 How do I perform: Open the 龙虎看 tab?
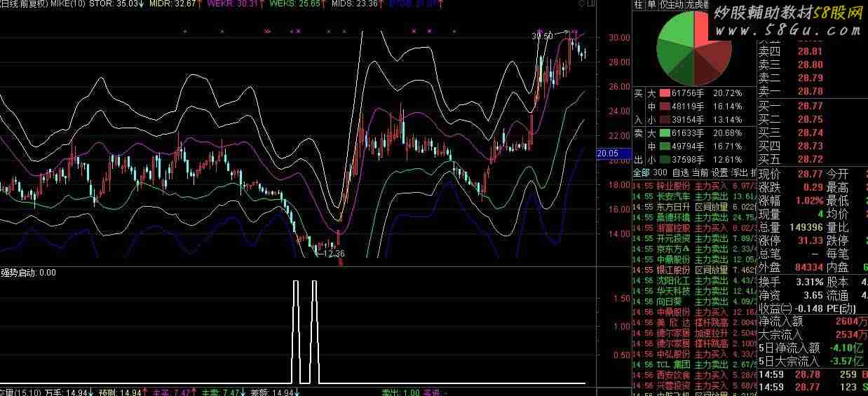[x=698, y=5]
